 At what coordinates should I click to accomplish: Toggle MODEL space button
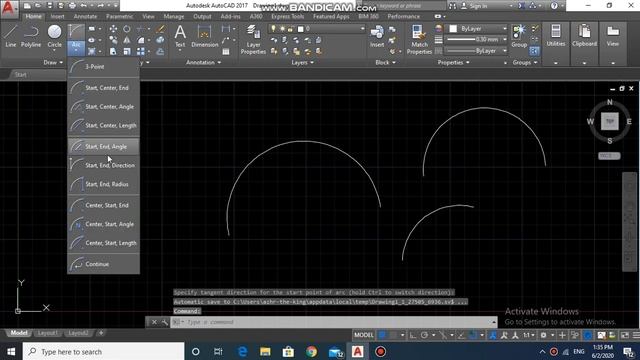[363, 335]
